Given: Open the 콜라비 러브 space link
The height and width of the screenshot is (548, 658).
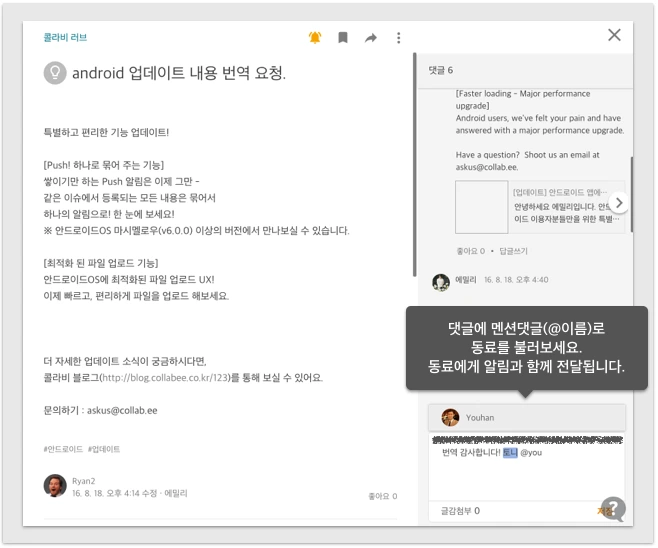Looking at the screenshot, I should click(x=65, y=37).
